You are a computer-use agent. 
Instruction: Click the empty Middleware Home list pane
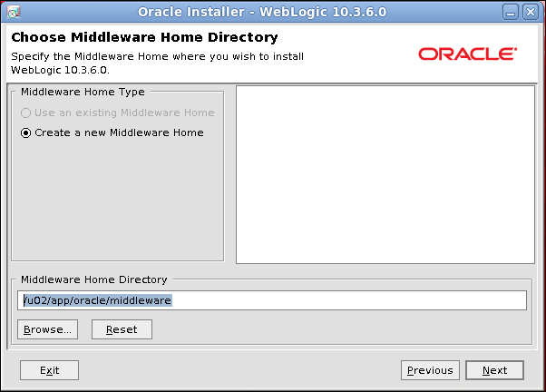coord(385,174)
